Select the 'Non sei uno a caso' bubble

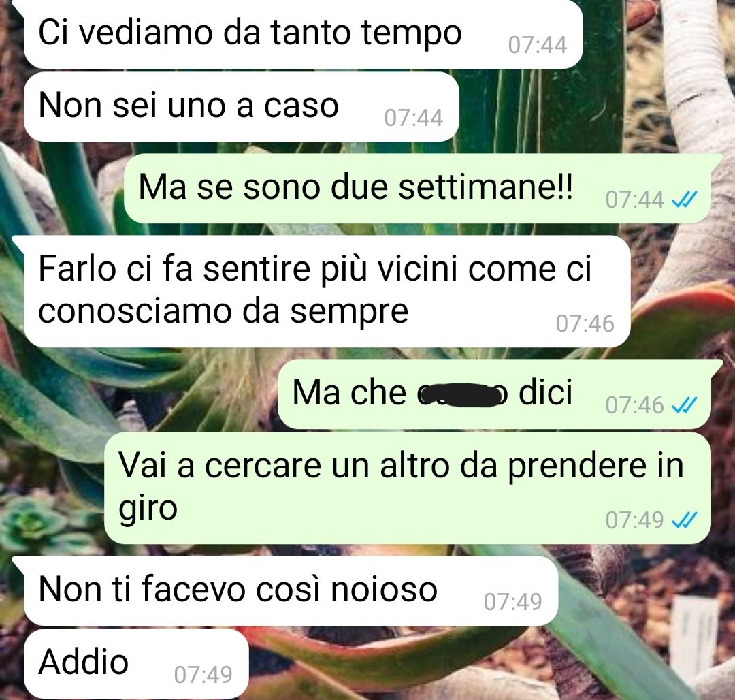click(x=241, y=106)
